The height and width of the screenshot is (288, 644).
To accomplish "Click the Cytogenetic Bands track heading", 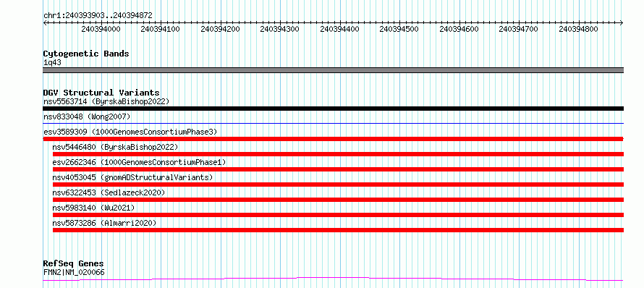I will 86,54.
